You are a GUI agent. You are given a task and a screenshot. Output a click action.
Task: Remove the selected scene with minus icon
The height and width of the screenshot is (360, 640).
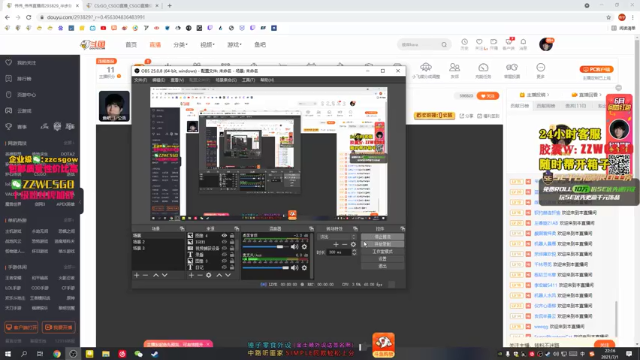(x=145, y=275)
